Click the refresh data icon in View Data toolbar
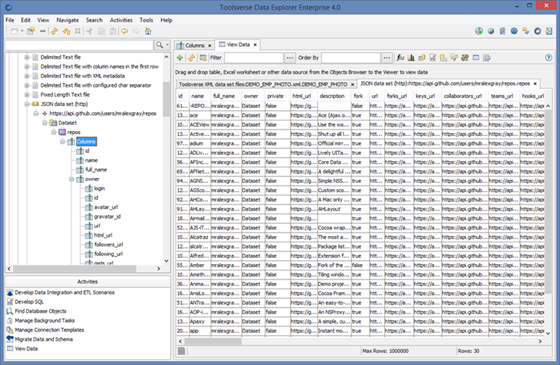The image size is (560, 365). [x=191, y=58]
